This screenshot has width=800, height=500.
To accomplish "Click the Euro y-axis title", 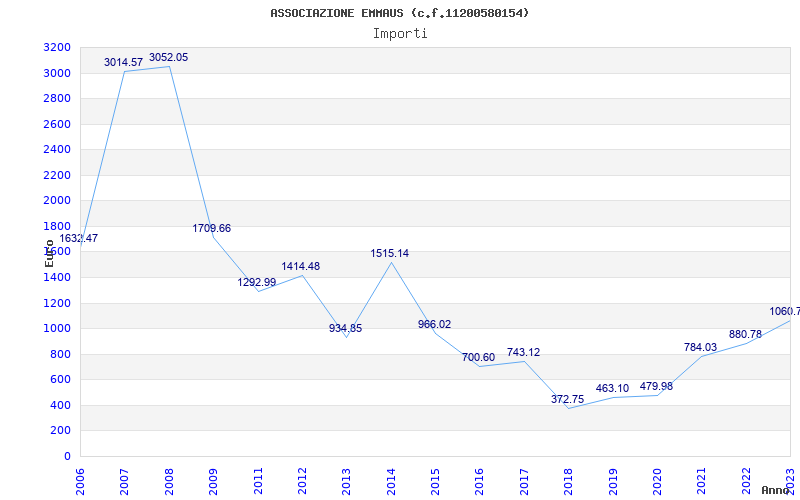I will [49, 254].
